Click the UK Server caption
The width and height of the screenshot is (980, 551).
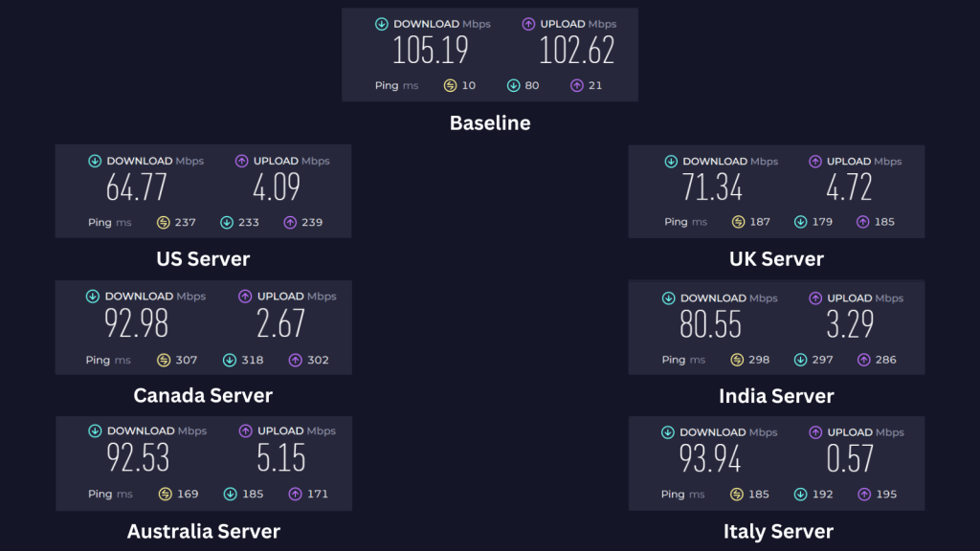tap(776, 259)
